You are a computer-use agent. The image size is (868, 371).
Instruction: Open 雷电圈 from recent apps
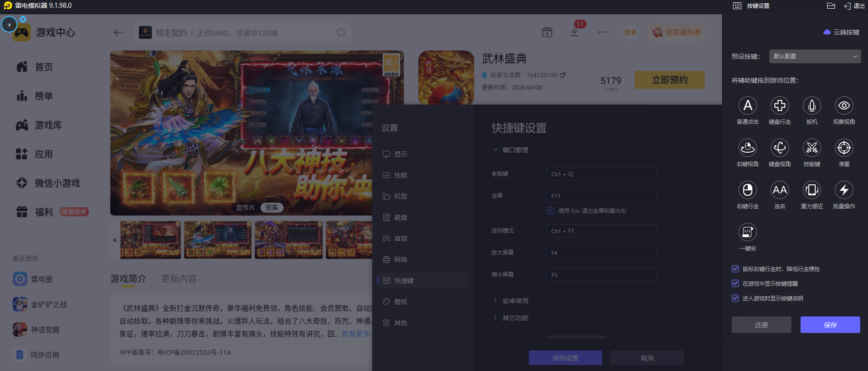[x=33, y=279]
